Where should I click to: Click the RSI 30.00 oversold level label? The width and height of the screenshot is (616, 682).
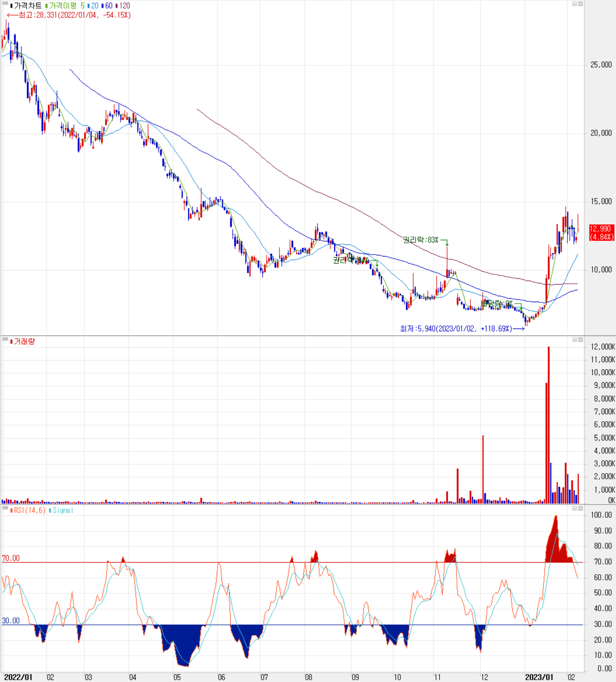coord(11,621)
